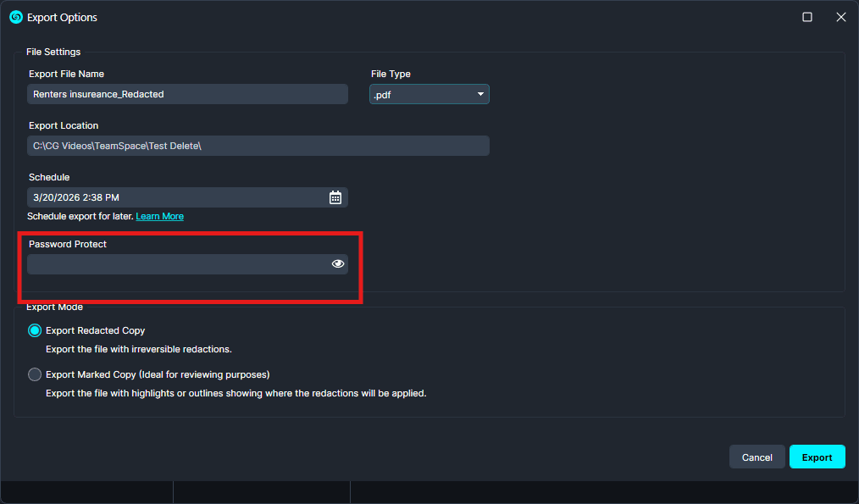
Task: Click the Export Location path field
Action: 258,146
